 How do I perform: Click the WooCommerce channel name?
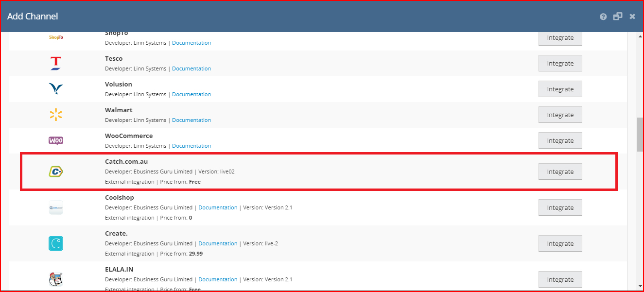coord(129,136)
